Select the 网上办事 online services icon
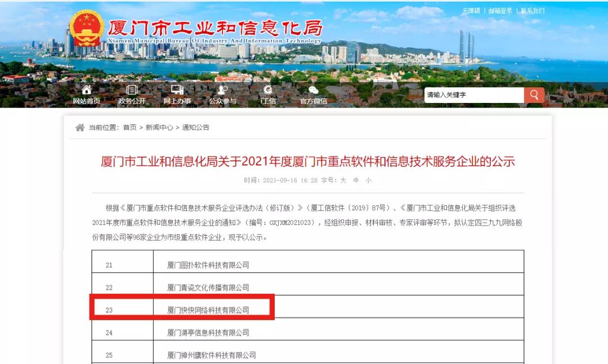The width and height of the screenshot is (608, 364). [x=177, y=89]
